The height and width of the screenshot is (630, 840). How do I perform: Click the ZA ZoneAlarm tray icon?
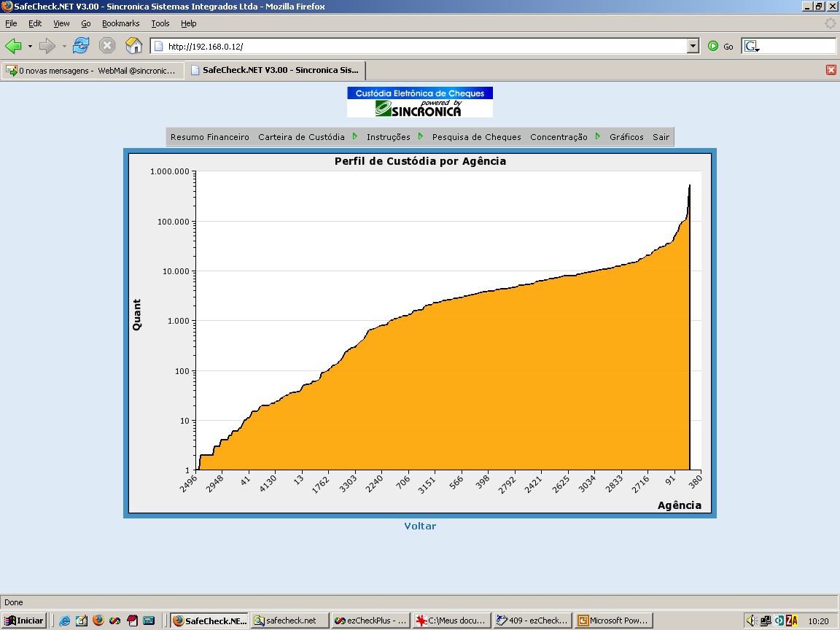coord(791,621)
